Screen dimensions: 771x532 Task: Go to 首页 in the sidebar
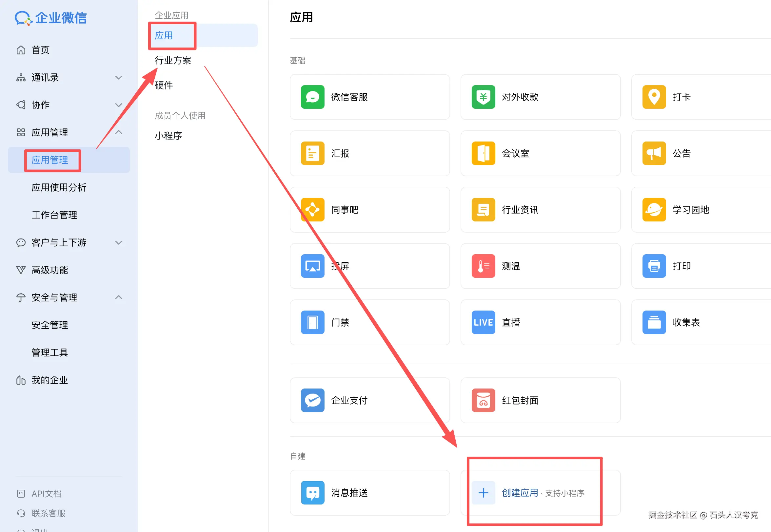40,50
